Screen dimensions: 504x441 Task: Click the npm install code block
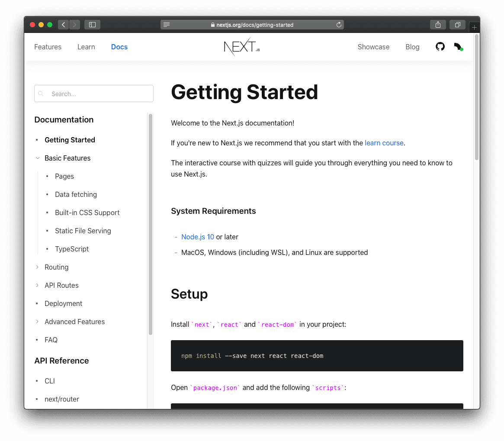point(317,356)
